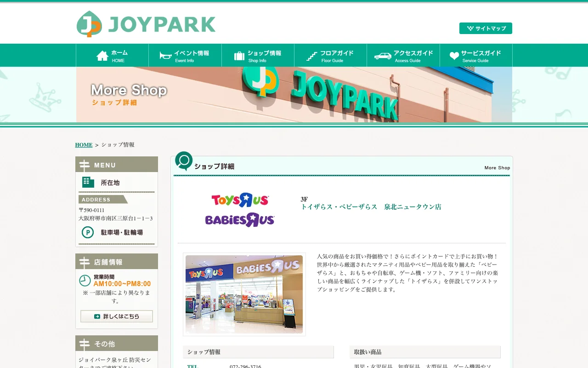Go to ホーム HOME menu item

point(112,55)
